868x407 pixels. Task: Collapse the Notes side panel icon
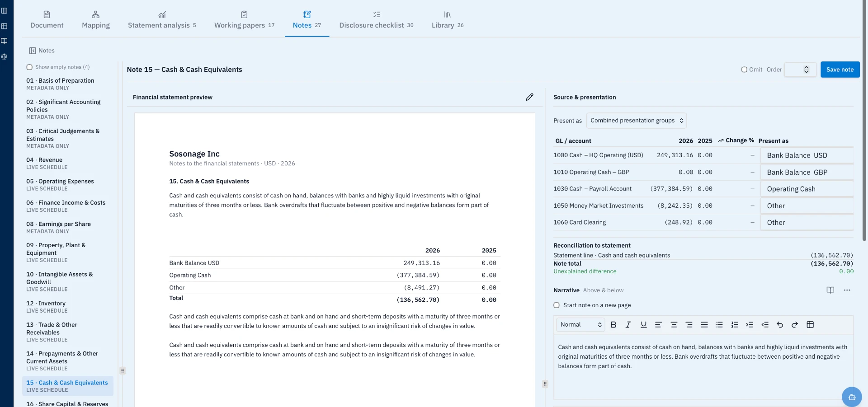(33, 51)
